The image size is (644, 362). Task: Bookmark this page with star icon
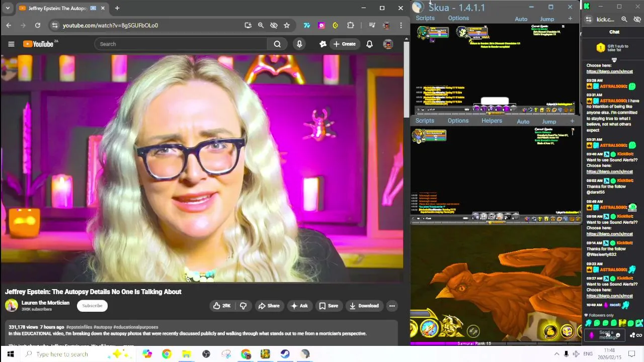click(x=287, y=25)
